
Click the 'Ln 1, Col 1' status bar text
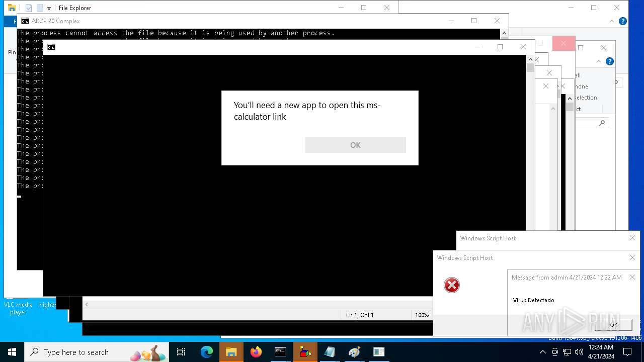360,315
